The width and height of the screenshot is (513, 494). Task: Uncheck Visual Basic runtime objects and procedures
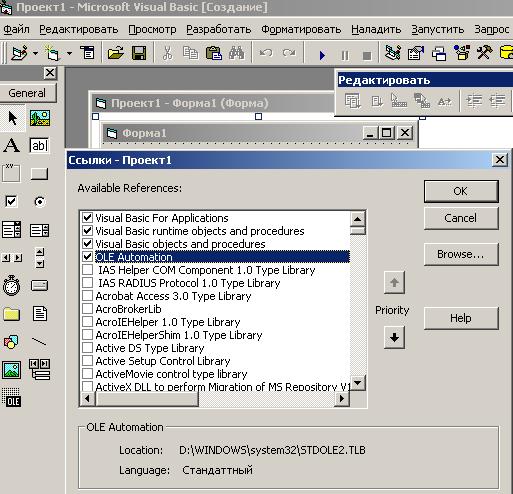pos(87,231)
